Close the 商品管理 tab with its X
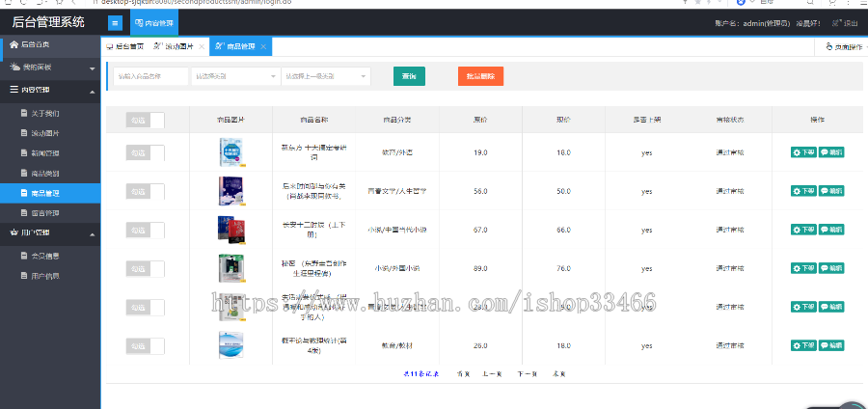The width and height of the screenshot is (868, 409). (263, 46)
